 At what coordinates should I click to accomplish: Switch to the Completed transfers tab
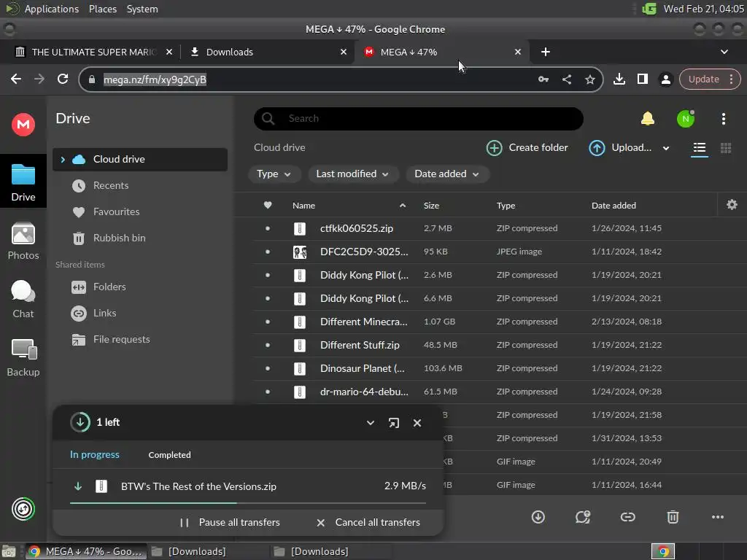[x=169, y=455]
